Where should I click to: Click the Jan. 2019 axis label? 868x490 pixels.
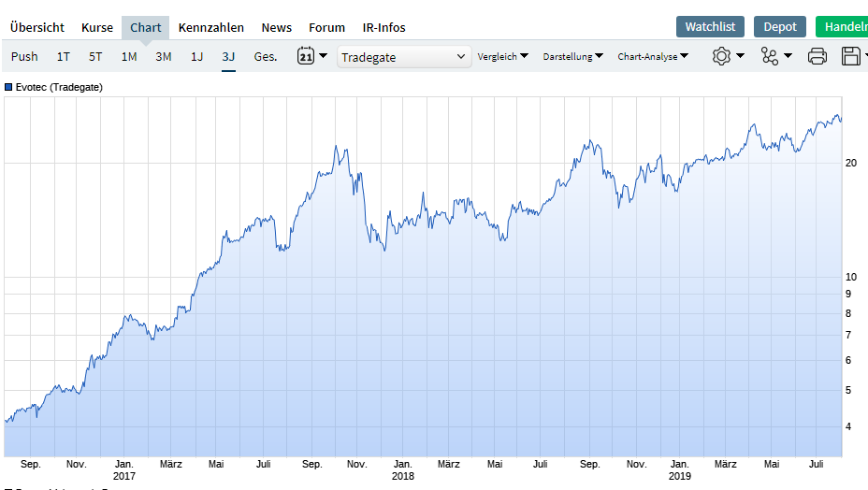pos(680,470)
